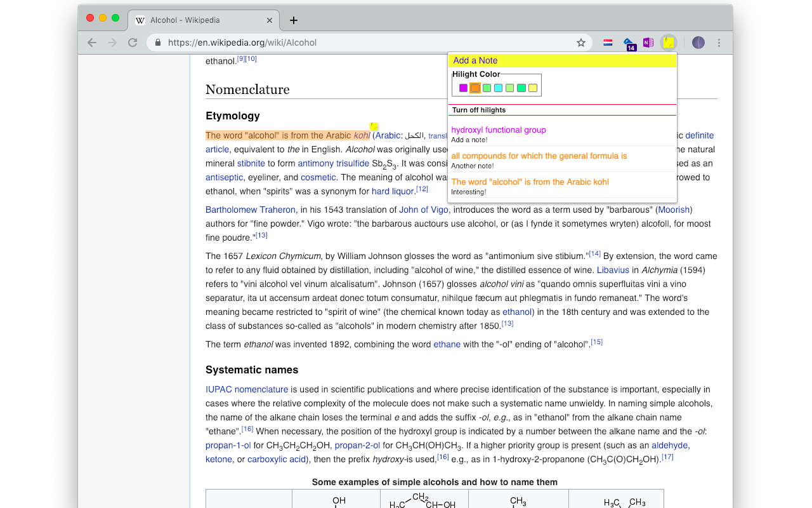Screen dimensions: 812x508
Task: Jump to citation [15]
Action: click(596, 342)
